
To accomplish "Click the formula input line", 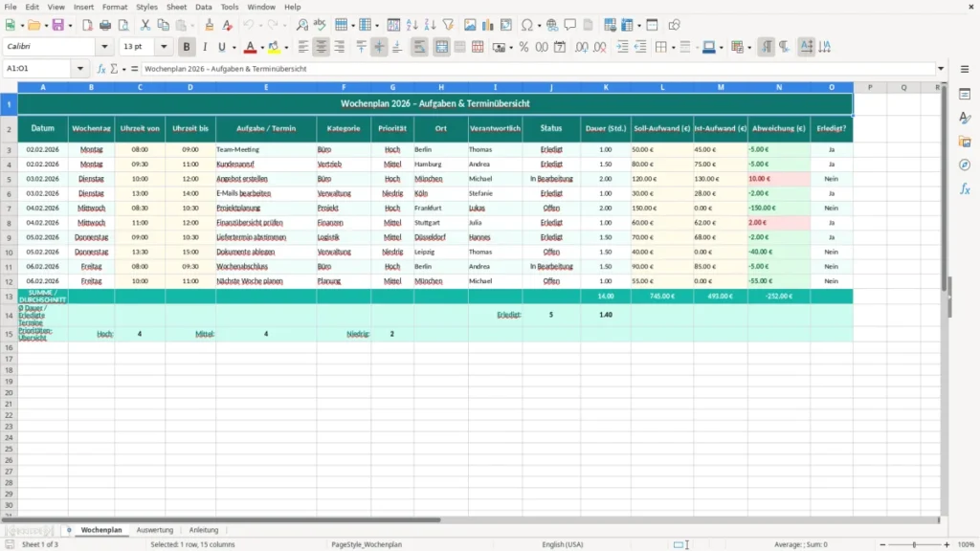I will 538,69.
